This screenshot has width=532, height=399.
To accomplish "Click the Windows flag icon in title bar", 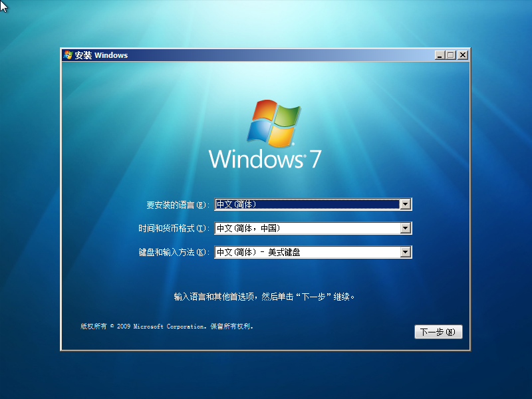I will click(68, 55).
